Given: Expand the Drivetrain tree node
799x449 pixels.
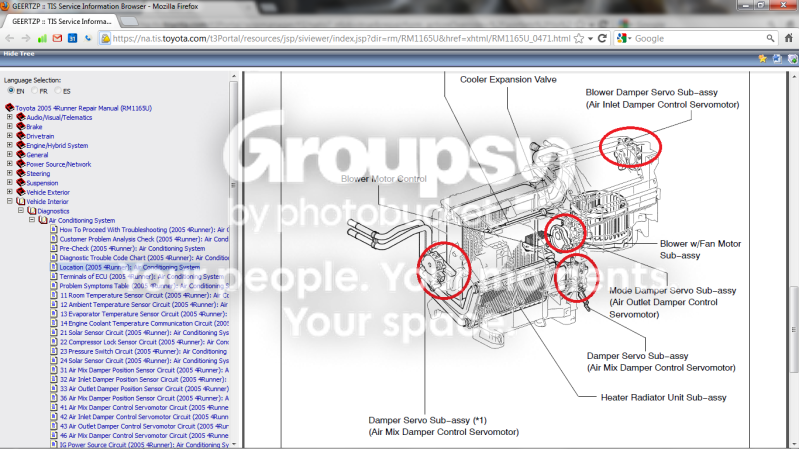Looking at the screenshot, I should pos(9,136).
